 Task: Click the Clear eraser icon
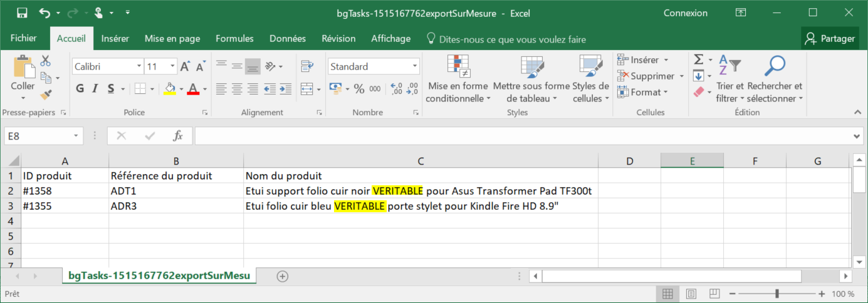(x=699, y=92)
